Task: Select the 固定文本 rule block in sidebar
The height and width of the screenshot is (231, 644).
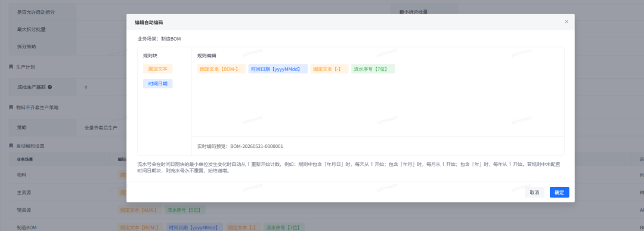Action: click(157, 69)
